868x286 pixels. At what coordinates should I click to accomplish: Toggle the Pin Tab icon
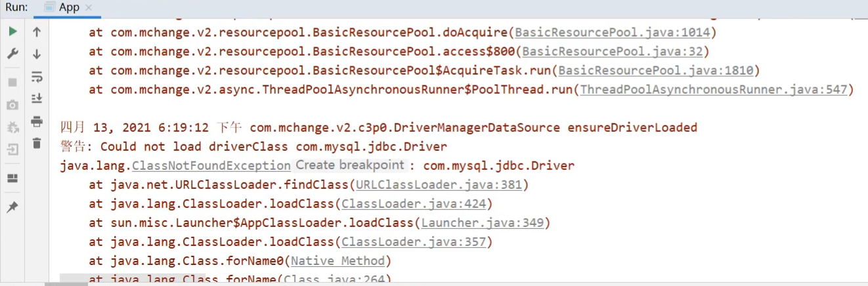[x=12, y=207]
